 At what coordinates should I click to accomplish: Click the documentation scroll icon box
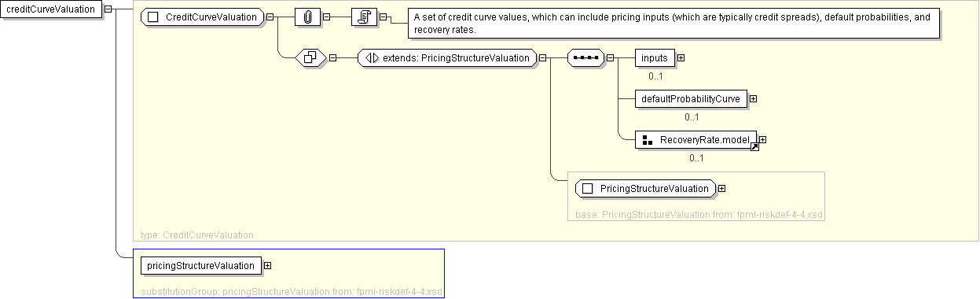click(364, 17)
